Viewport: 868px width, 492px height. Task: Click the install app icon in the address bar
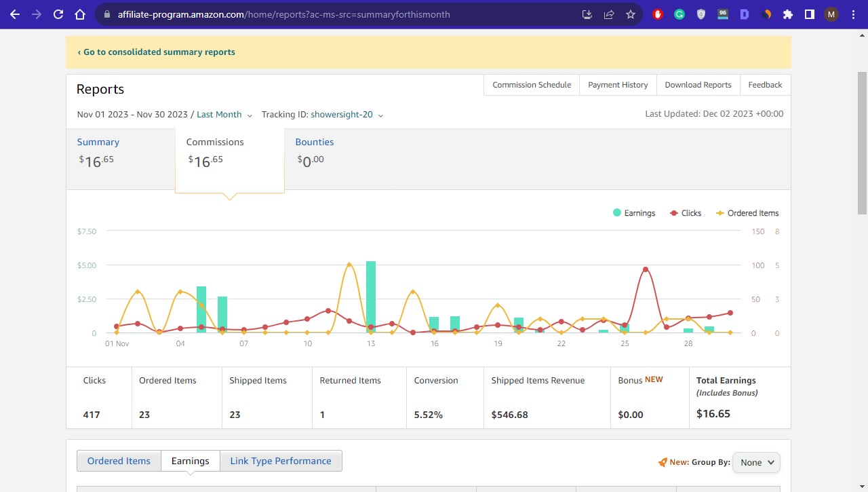tap(587, 14)
